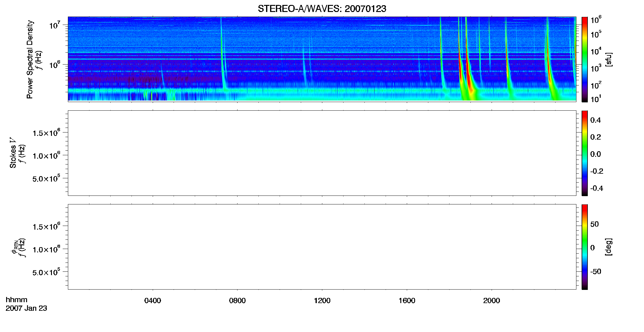Click the 2007 Jan 23 date label
644x332 pixels.
(26, 308)
